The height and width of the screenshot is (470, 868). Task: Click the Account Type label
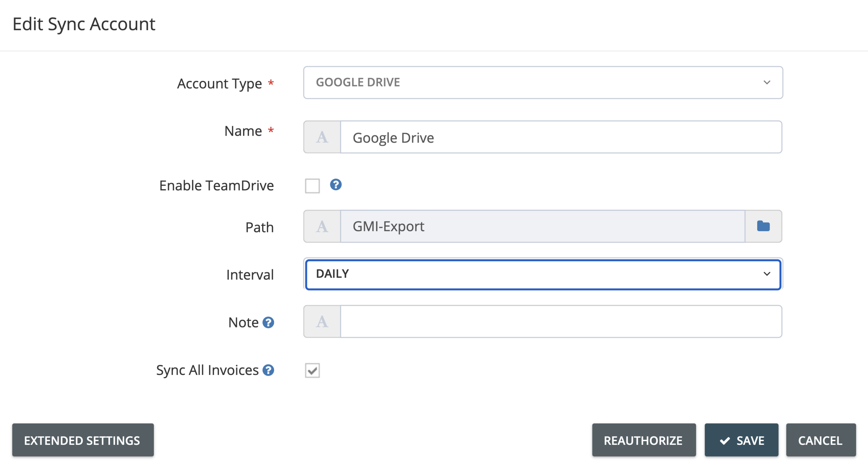[x=219, y=83]
